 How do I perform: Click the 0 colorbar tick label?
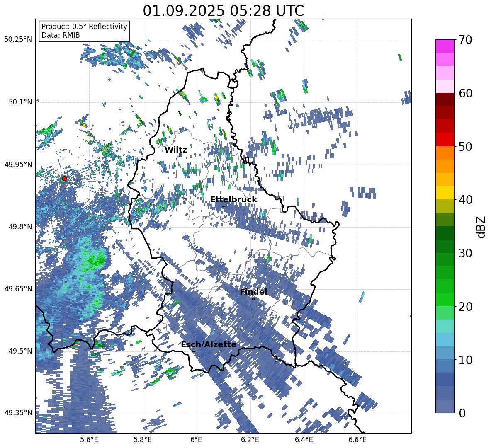[x=462, y=413]
